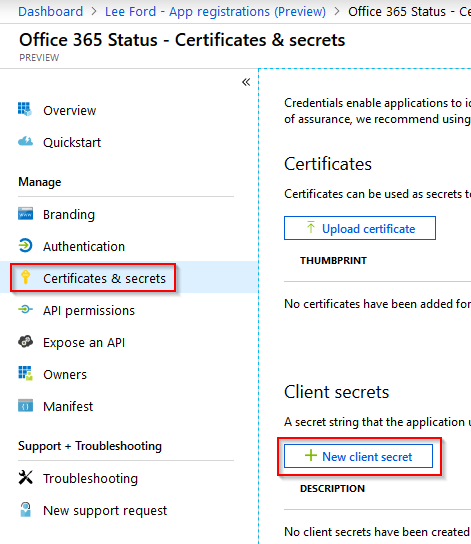This screenshot has height=544, width=471.
Task: Click the yellow key icon for Certificates & secrets
Action: 25,277
